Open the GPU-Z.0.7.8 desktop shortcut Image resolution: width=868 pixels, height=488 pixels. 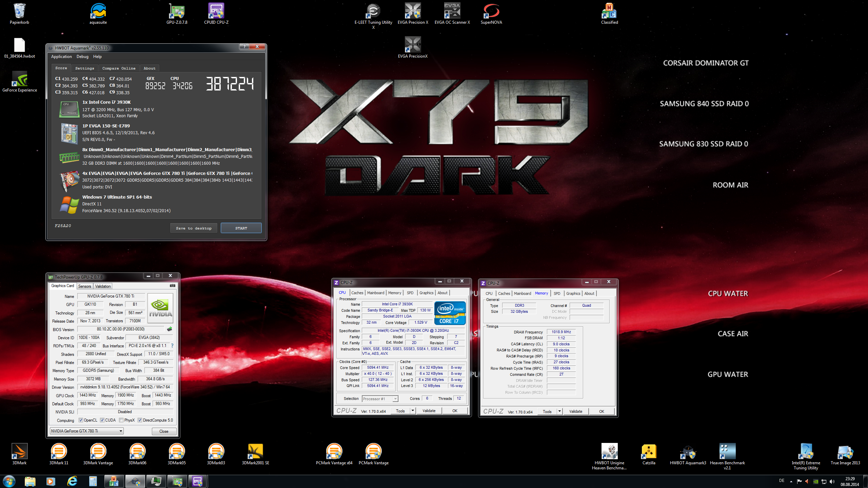177,14
